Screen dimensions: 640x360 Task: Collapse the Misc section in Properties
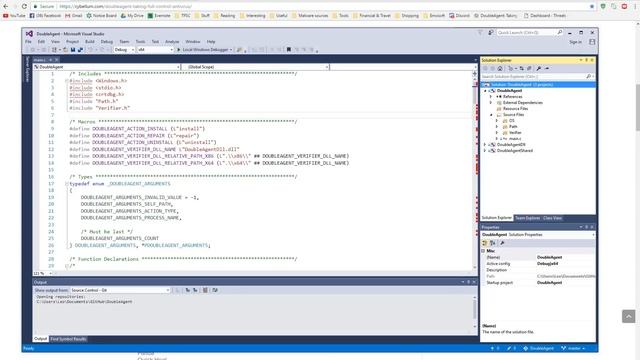[483, 251]
